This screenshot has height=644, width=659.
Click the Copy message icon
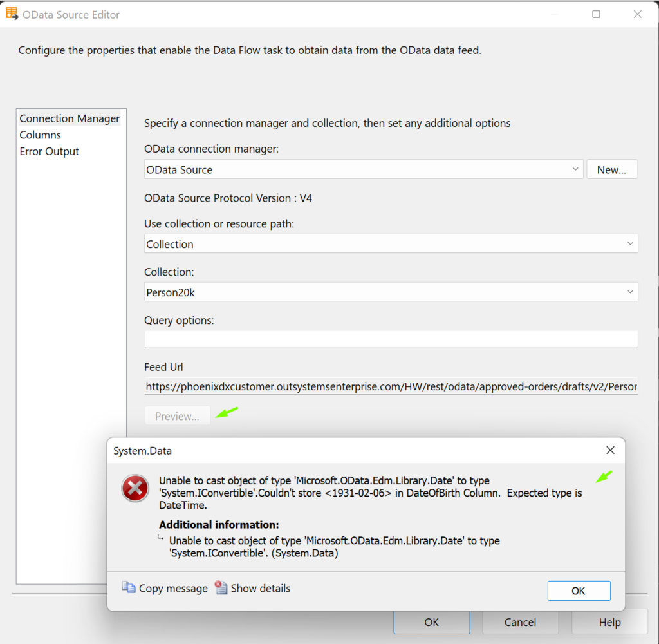[129, 588]
